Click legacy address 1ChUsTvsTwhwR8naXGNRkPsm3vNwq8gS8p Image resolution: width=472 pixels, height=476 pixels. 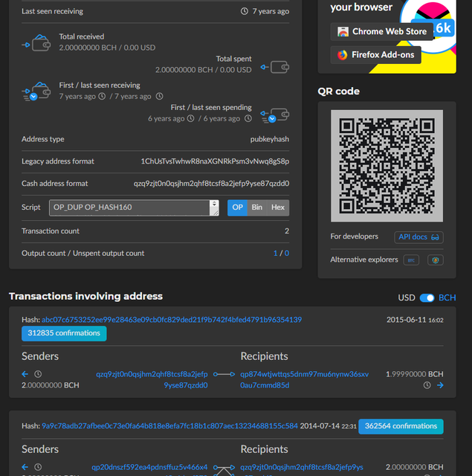point(215,161)
